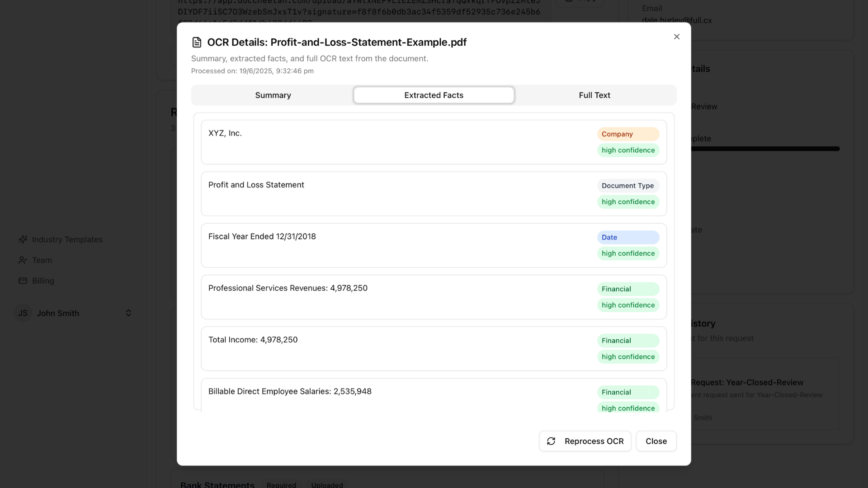The image size is (868, 488).
Task: Select the XYZ, Inc. fact text
Action: pos(225,133)
